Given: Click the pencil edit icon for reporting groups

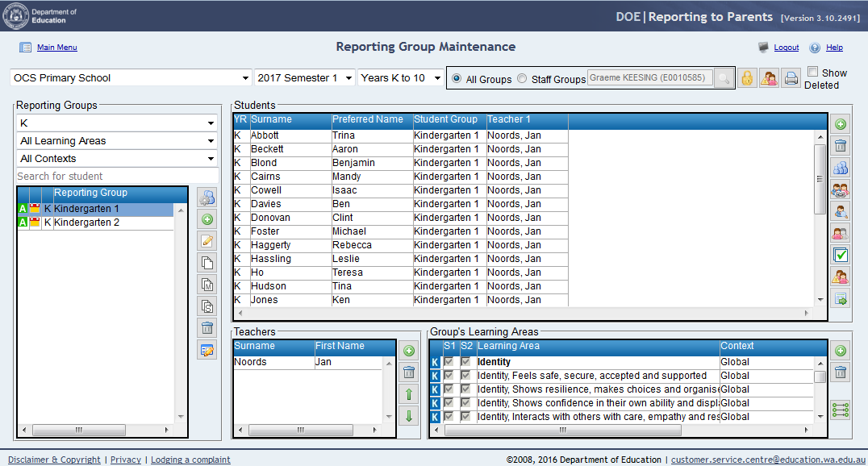Looking at the screenshot, I should pos(207,241).
